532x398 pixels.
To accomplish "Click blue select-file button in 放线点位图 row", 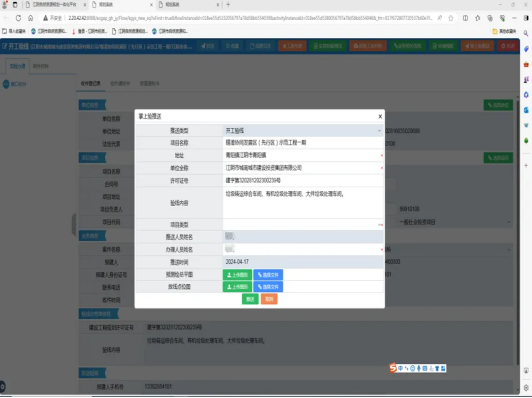I will (268, 287).
